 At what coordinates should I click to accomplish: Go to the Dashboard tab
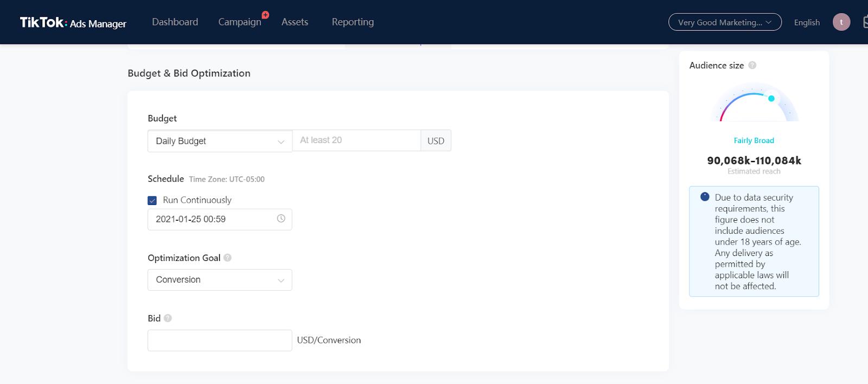tap(175, 22)
